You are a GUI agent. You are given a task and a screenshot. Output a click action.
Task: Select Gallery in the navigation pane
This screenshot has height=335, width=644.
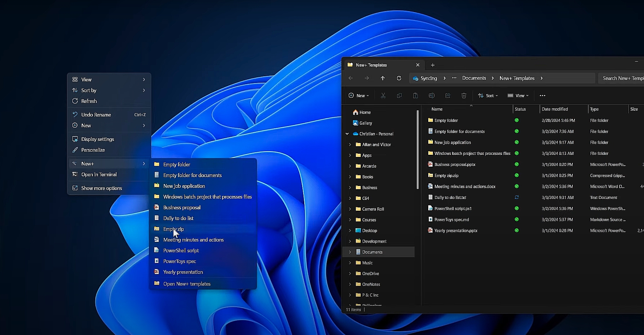tap(362, 123)
